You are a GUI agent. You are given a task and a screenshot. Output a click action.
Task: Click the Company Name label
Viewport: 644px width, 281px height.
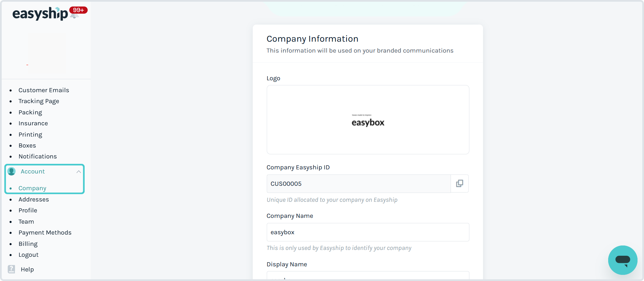point(290,216)
